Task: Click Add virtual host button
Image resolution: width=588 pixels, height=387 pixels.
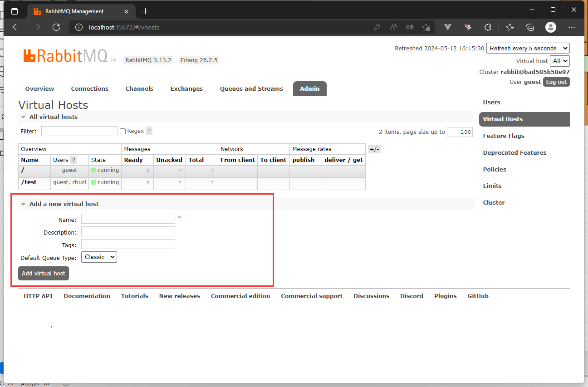Action: pyautogui.click(x=44, y=273)
